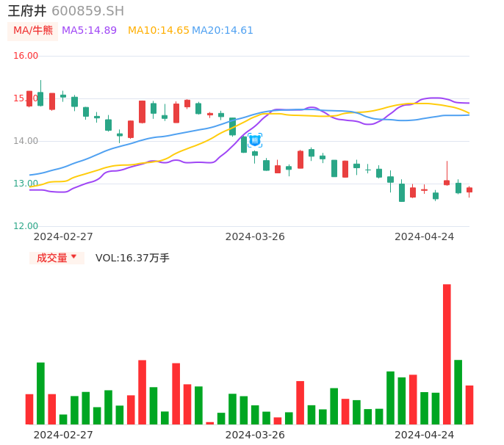Select the MA20:14.61 legend label

pyautogui.click(x=223, y=31)
